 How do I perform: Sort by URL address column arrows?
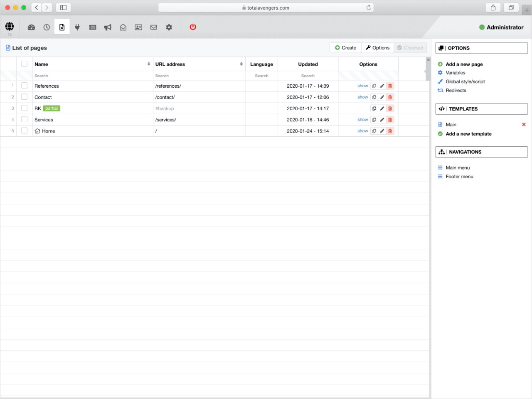241,64
